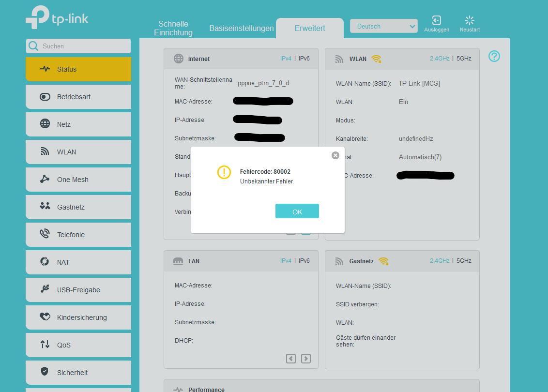The width and height of the screenshot is (548, 392).
Task: Open the help question mark icon
Action: pos(494,56)
